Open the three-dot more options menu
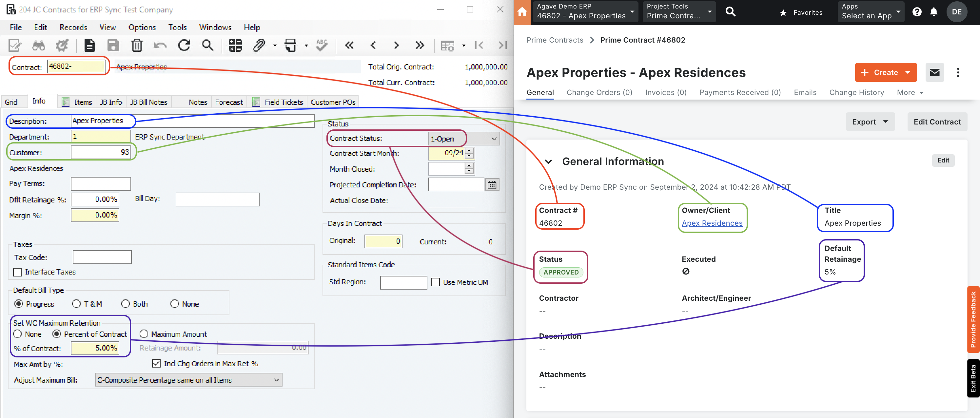This screenshot has width=980, height=418. [x=958, y=72]
